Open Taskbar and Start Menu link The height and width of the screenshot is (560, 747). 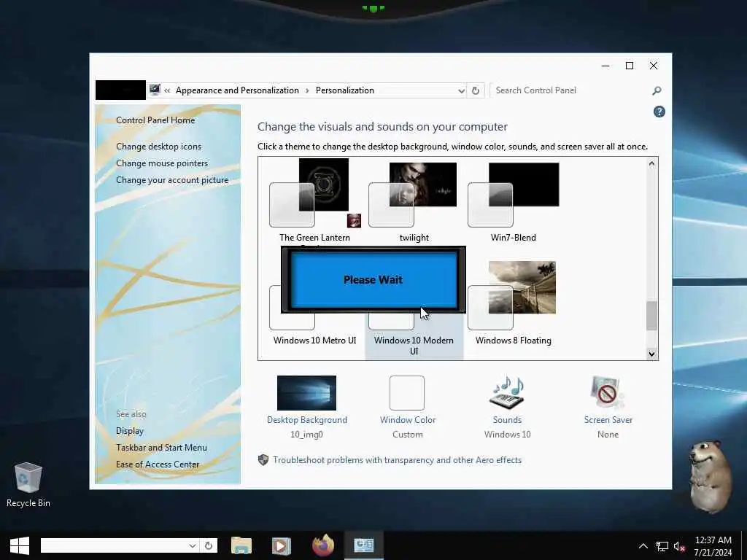(x=161, y=448)
